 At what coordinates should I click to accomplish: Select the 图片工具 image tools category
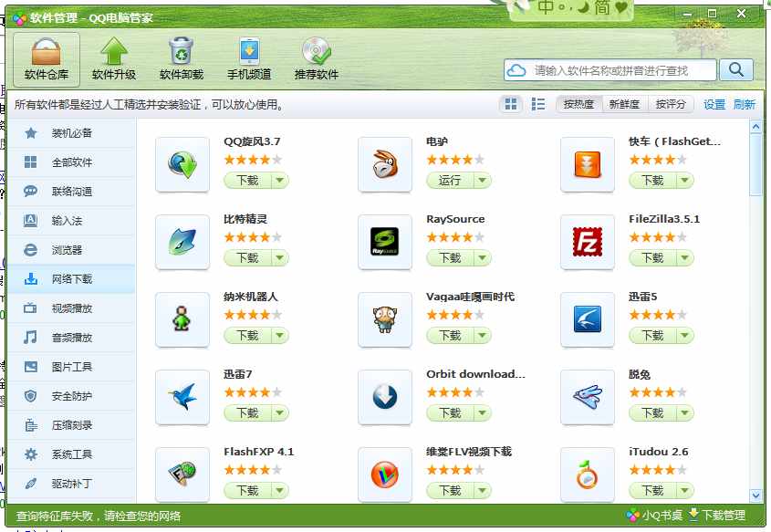tap(71, 367)
